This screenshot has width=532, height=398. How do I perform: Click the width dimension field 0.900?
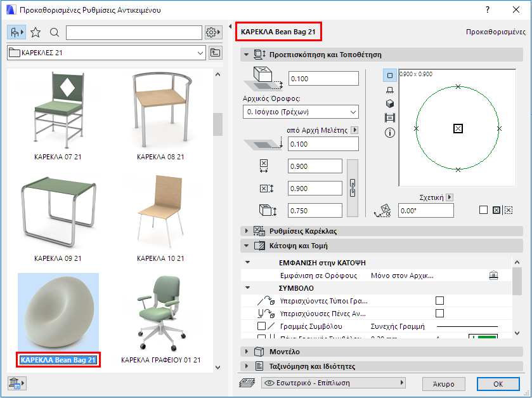click(x=315, y=166)
